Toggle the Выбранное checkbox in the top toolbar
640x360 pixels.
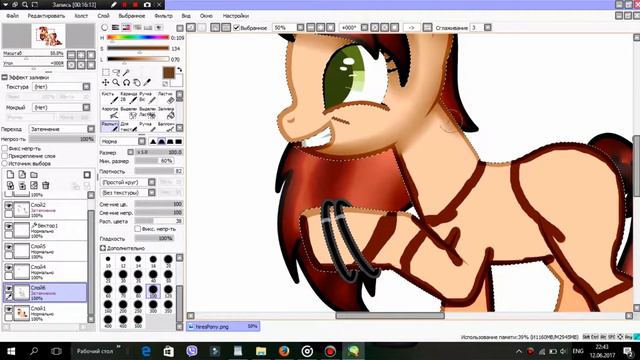click(x=236, y=28)
